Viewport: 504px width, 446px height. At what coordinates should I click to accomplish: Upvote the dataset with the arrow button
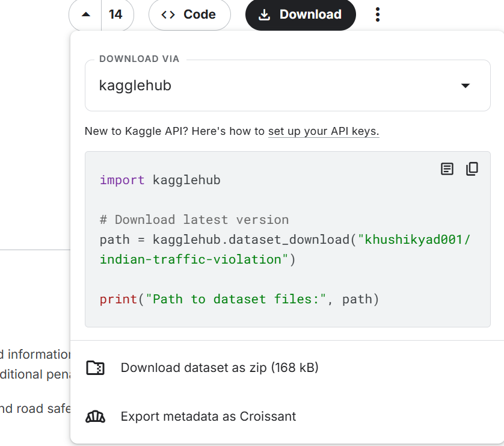pos(85,14)
